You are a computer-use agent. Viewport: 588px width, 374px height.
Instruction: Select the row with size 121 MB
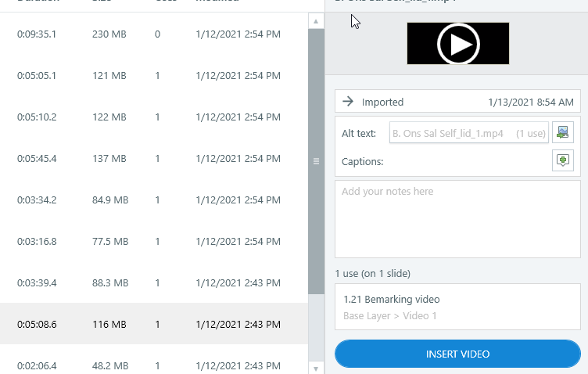(154, 75)
